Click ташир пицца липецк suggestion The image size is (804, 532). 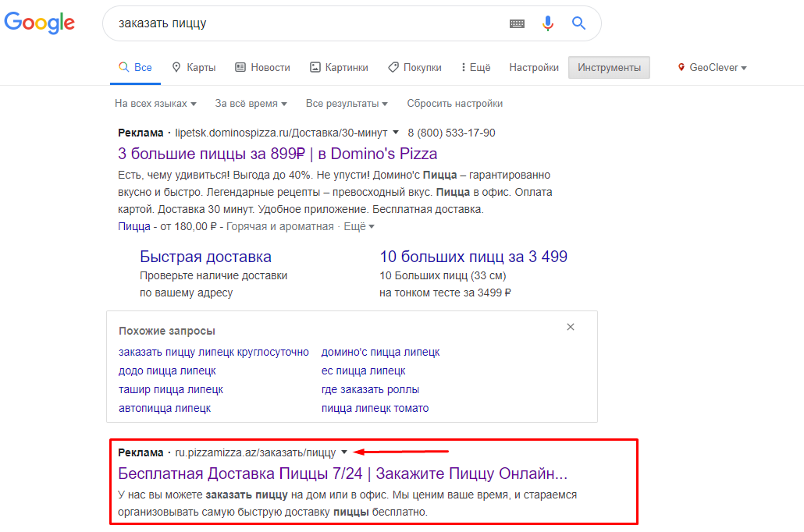tap(171, 389)
